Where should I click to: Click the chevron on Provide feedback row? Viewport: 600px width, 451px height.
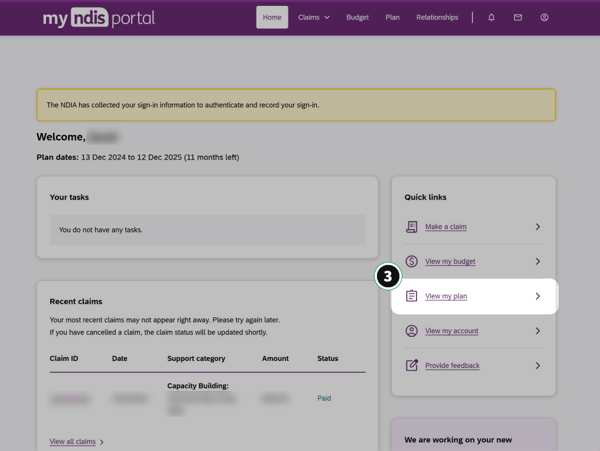click(538, 366)
